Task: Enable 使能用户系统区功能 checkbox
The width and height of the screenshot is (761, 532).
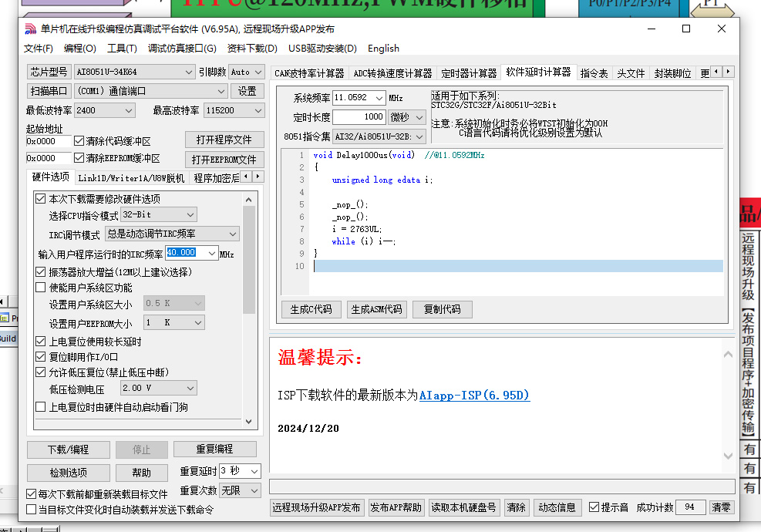Action: coord(41,288)
